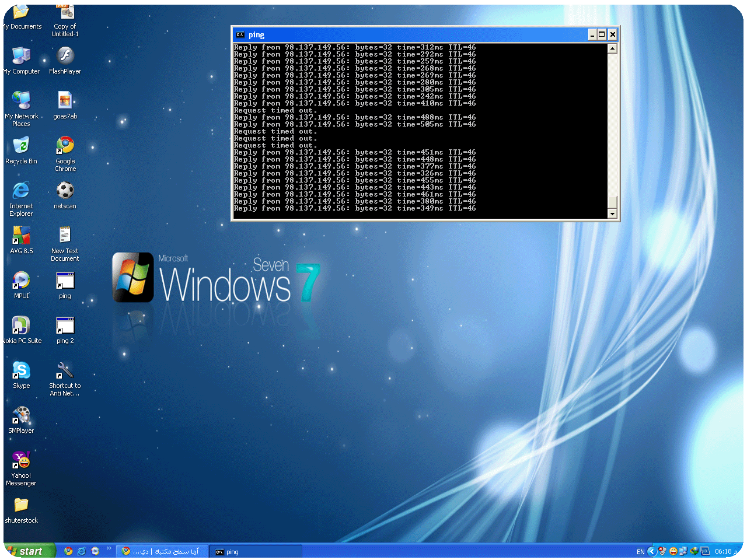Expand hidden system tray icons arrow
Image resolution: width=747 pixels, height=560 pixels.
(x=652, y=551)
